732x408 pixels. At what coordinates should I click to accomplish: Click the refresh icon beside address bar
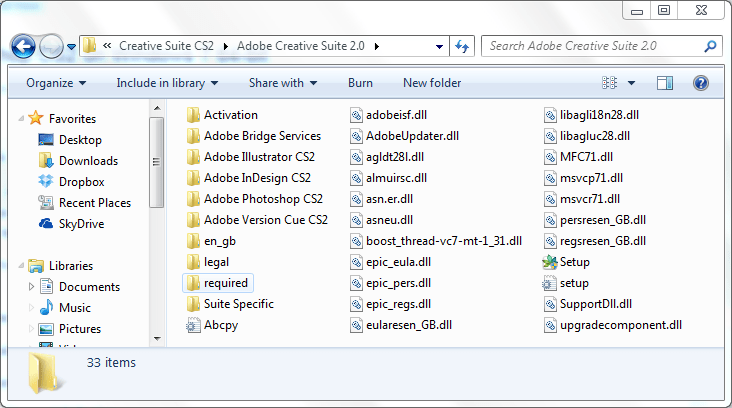tap(462, 46)
